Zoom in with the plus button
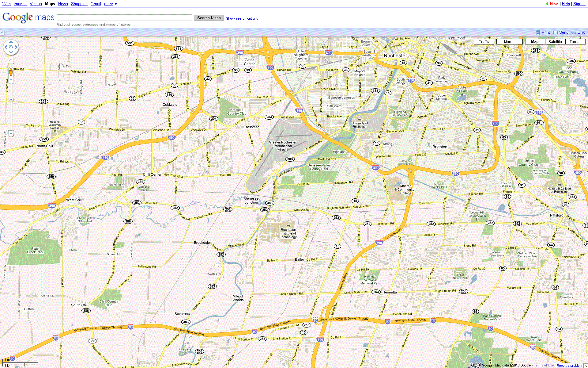 (11, 80)
